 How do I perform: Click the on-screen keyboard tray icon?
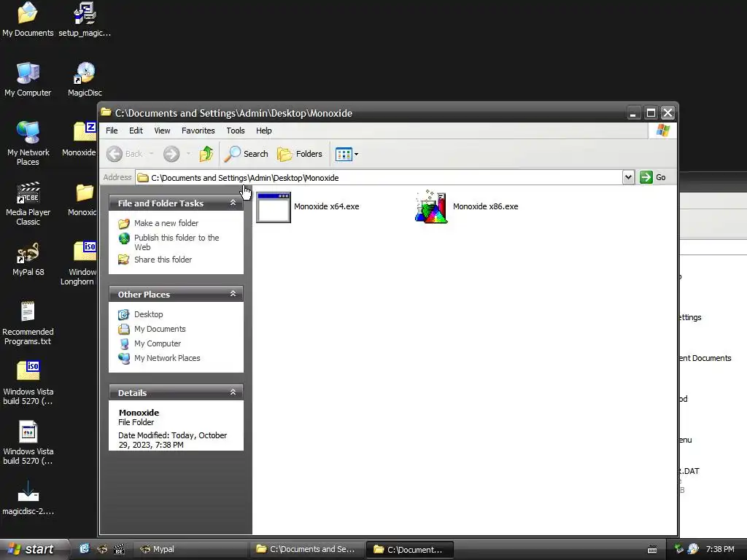[652, 550]
